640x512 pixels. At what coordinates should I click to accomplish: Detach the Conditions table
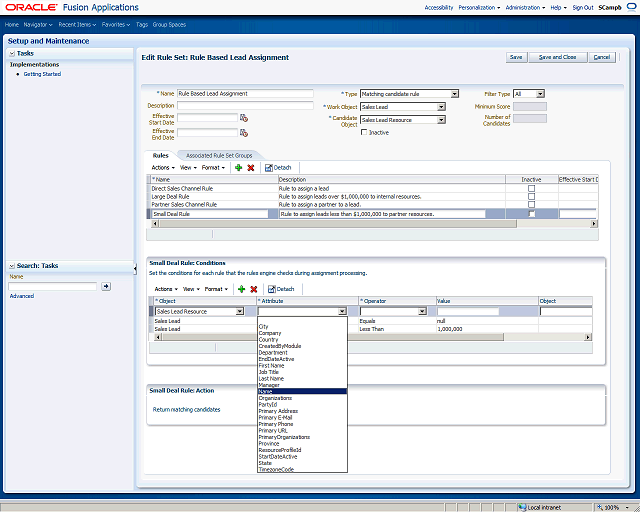coord(281,289)
